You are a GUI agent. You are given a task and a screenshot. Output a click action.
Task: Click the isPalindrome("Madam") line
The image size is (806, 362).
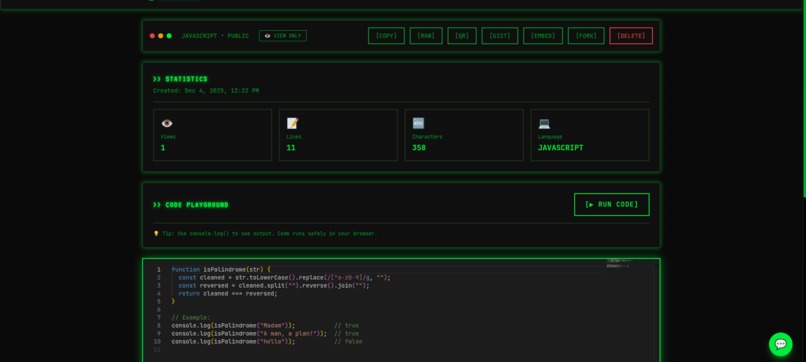pyautogui.click(x=265, y=325)
